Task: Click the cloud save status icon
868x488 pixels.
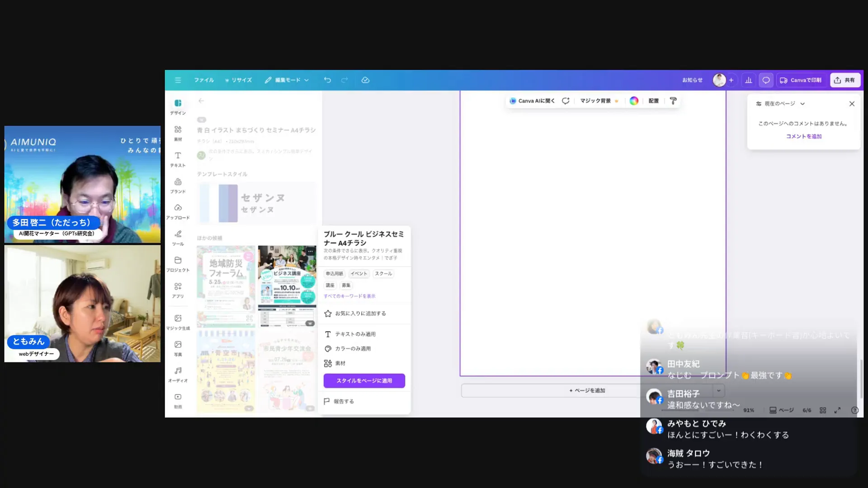Action: pyautogui.click(x=365, y=80)
